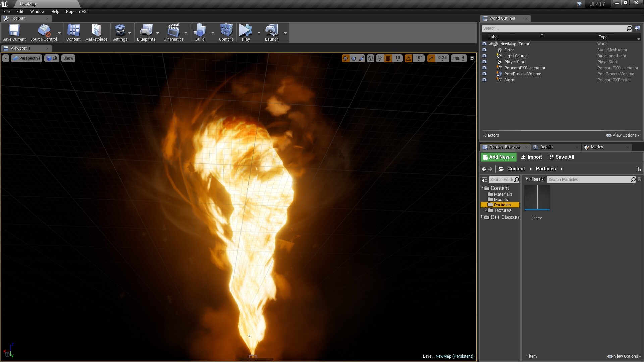Viewport: 644px width, 362px height.
Task: Toggle rotation snapping in the viewport
Action: (x=408, y=58)
